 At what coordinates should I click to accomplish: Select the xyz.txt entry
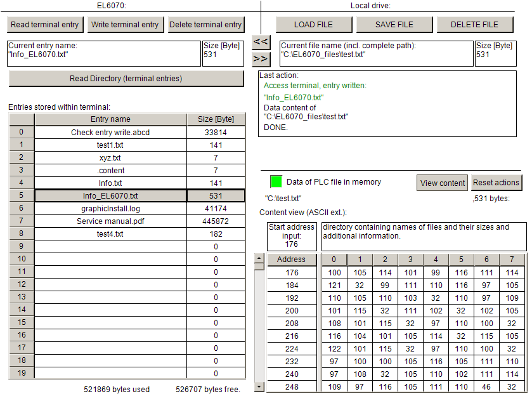pyautogui.click(x=110, y=158)
